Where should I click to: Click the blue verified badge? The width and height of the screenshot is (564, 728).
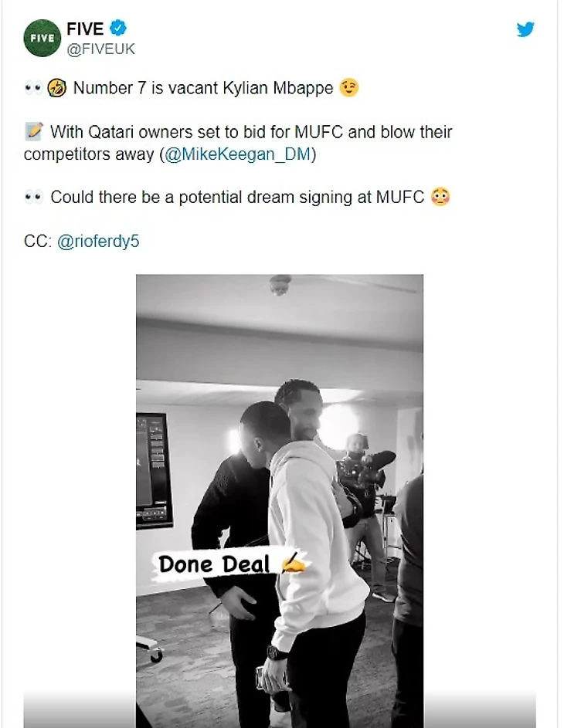point(118,28)
